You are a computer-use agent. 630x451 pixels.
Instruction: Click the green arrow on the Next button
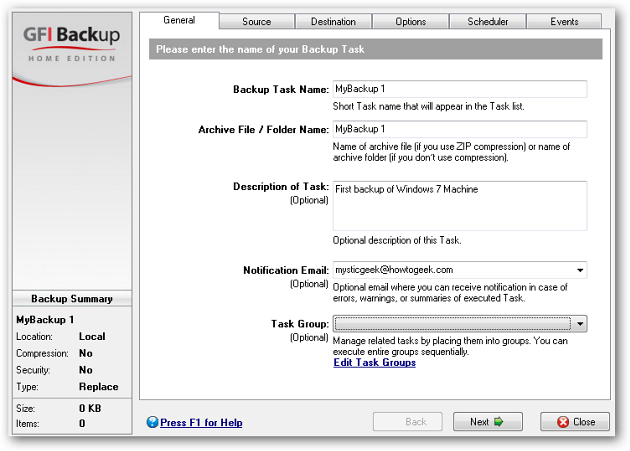pyautogui.click(x=499, y=422)
